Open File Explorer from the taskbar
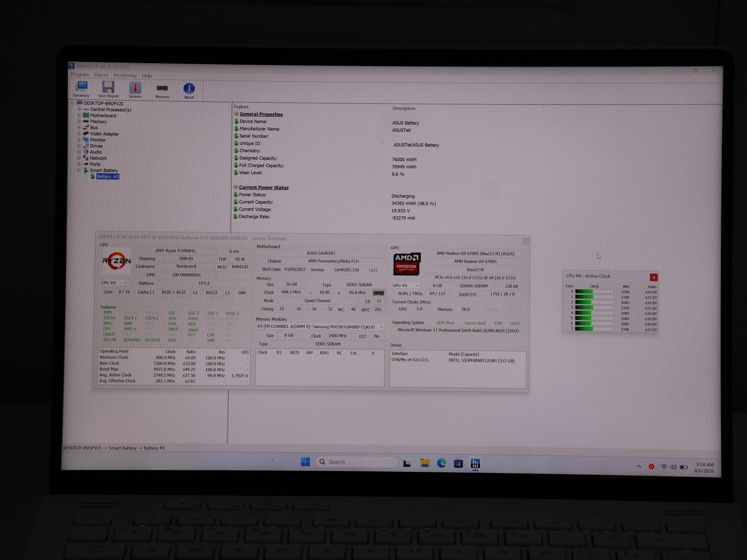 click(x=425, y=463)
